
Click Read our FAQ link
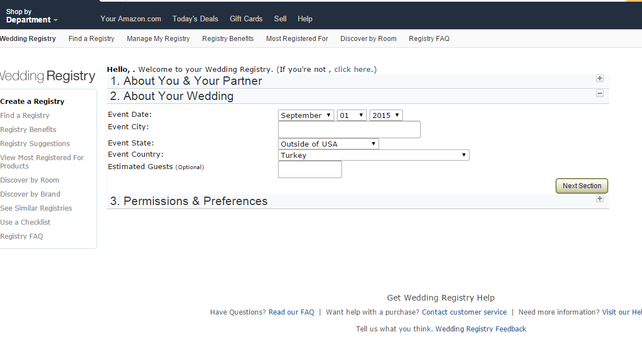coord(292,312)
